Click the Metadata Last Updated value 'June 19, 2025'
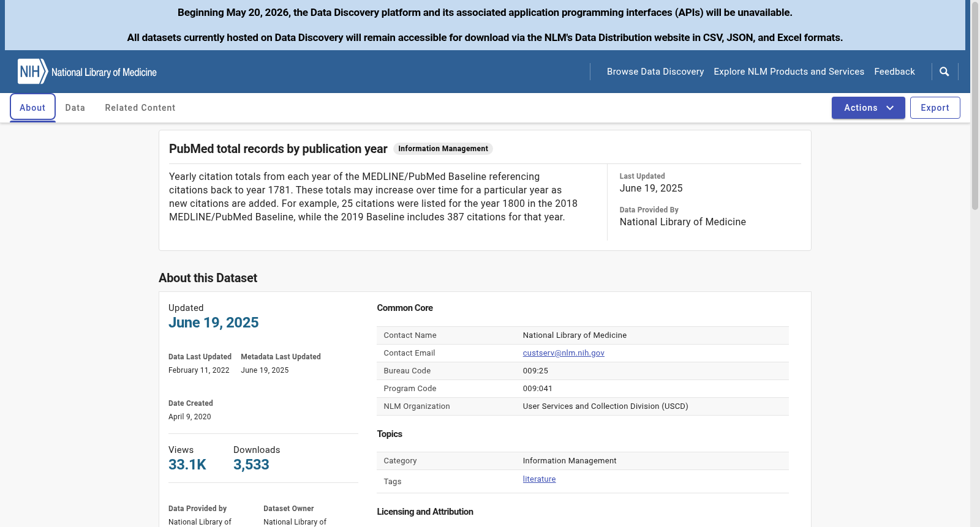 pos(265,370)
